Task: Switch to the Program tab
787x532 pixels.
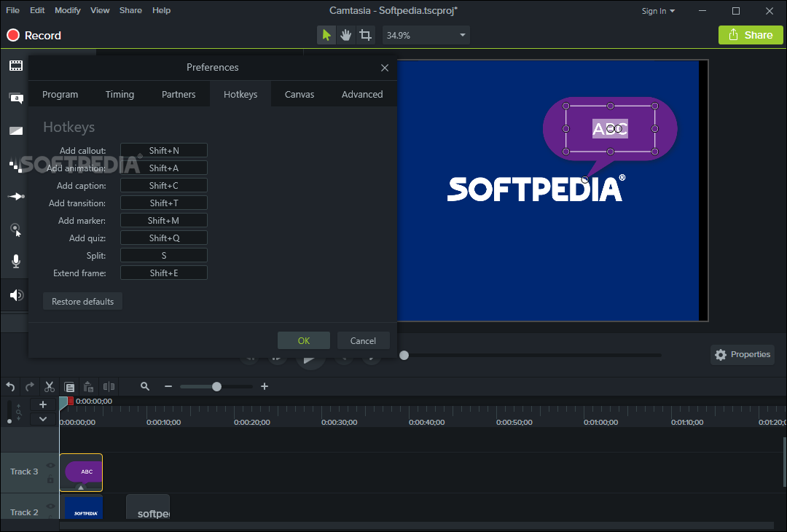Action: pos(60,94)
